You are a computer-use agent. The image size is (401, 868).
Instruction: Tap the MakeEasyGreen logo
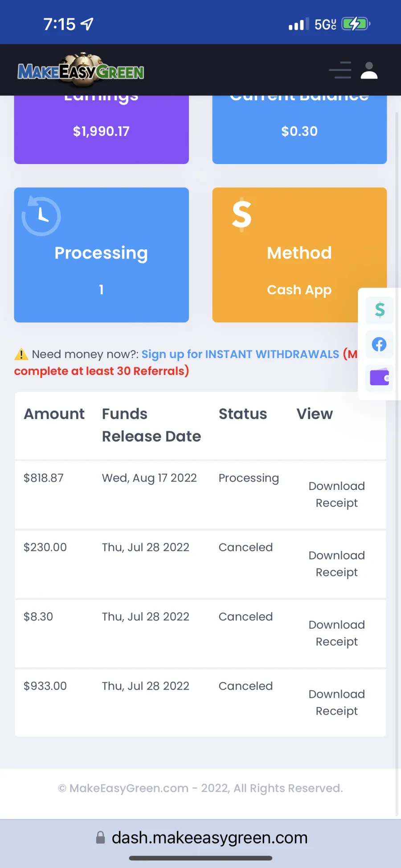pyautogui.click(x=81, y=70)
